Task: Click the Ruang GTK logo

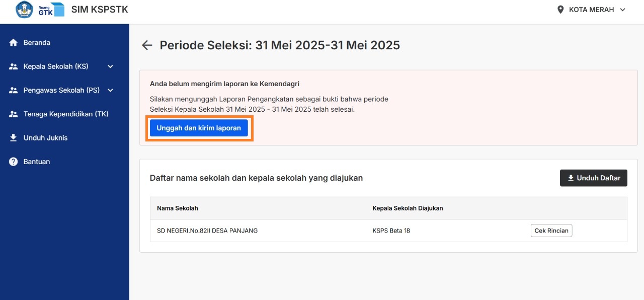Action: [x=51, y=10]
